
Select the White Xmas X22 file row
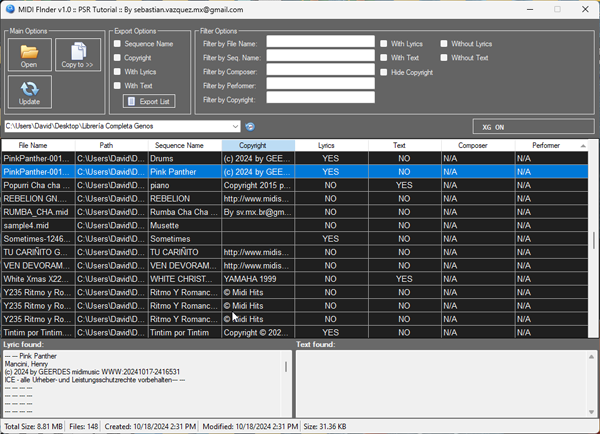click(x=295, y=279)
